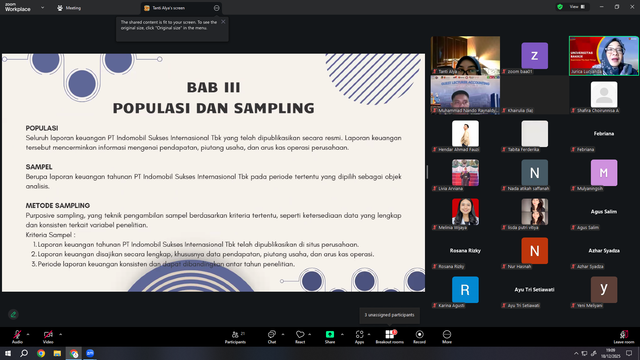This screenshot has height=360, width=640.
Task: Start camera with the Video button
Action: (x=48, y=336)
